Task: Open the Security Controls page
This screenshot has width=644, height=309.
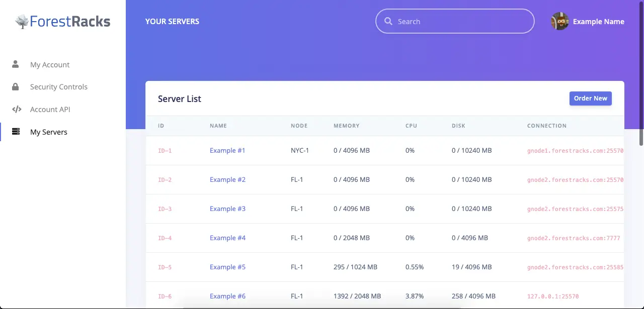Action: pos(58,87)
